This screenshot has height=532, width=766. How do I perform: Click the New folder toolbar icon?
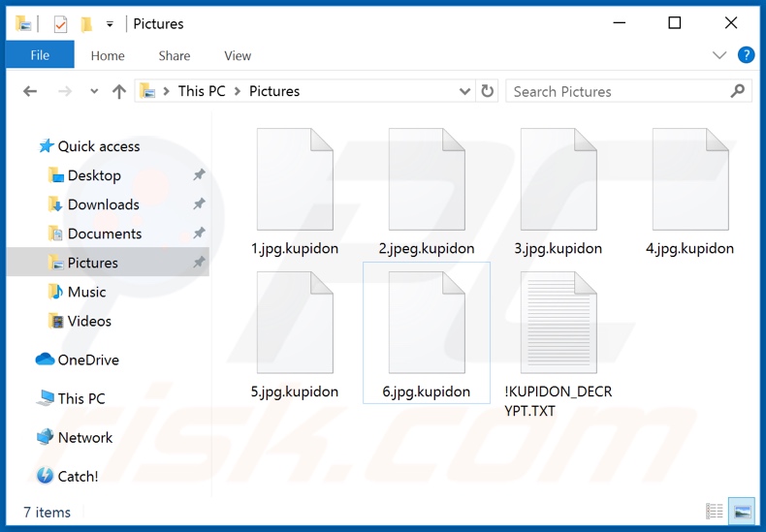pos(86,24)
